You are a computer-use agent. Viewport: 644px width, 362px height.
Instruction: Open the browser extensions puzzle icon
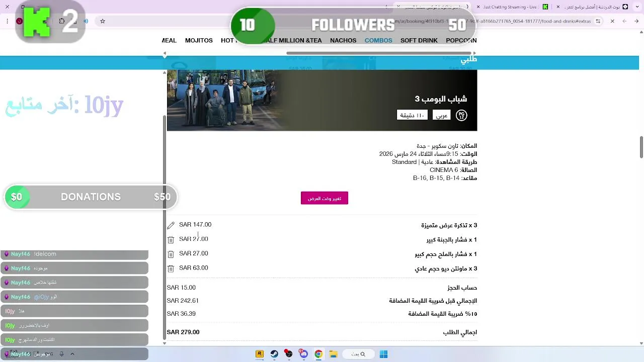pos(62,21)
